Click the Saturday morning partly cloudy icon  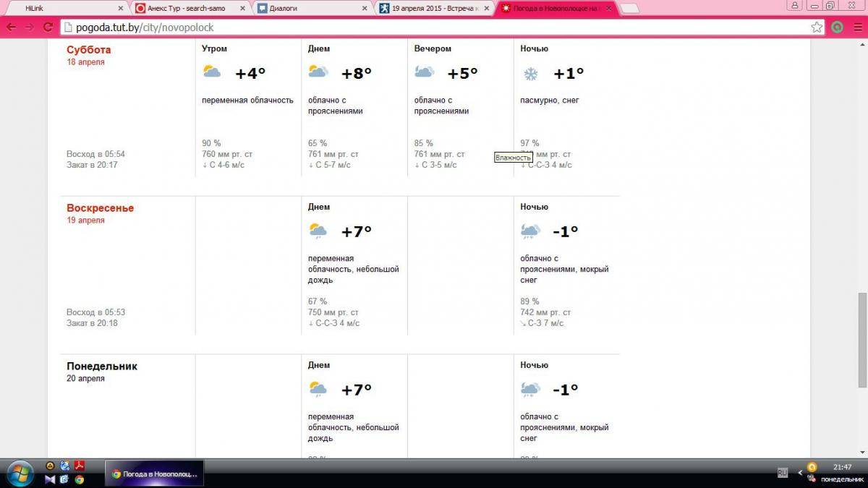click(212, 72)
